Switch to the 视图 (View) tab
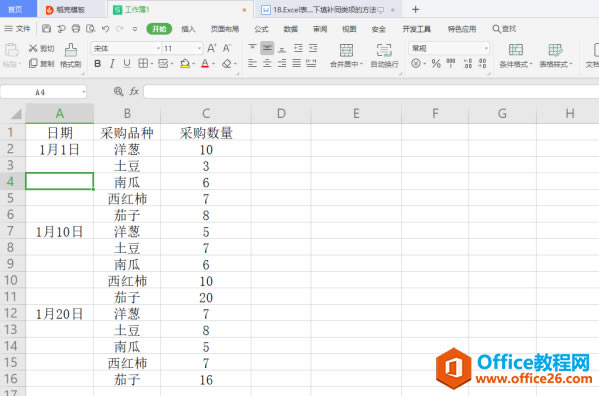The height and width of the screenshot is (396, 599). (x=349, y=29)
